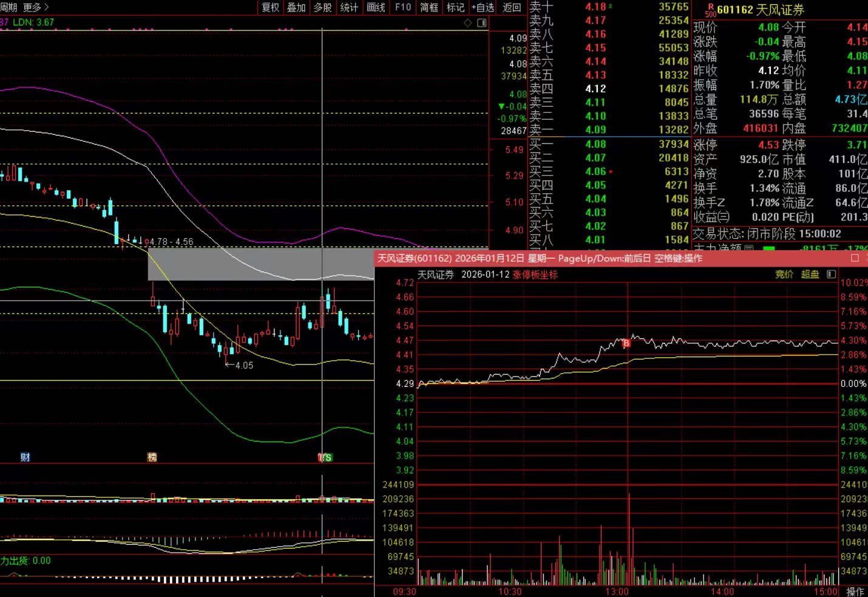
Task: Click the 卖五 volume 18332
Action: tap(673, 75)
